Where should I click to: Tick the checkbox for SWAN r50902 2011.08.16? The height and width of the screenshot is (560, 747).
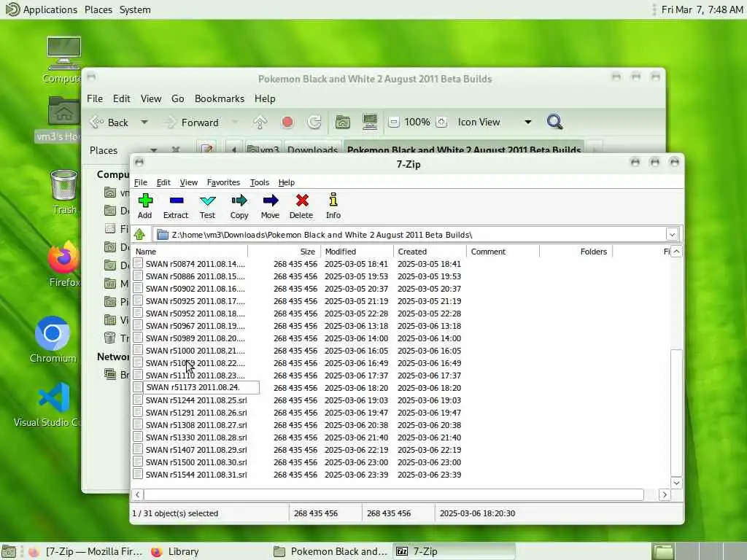[138, 288]
